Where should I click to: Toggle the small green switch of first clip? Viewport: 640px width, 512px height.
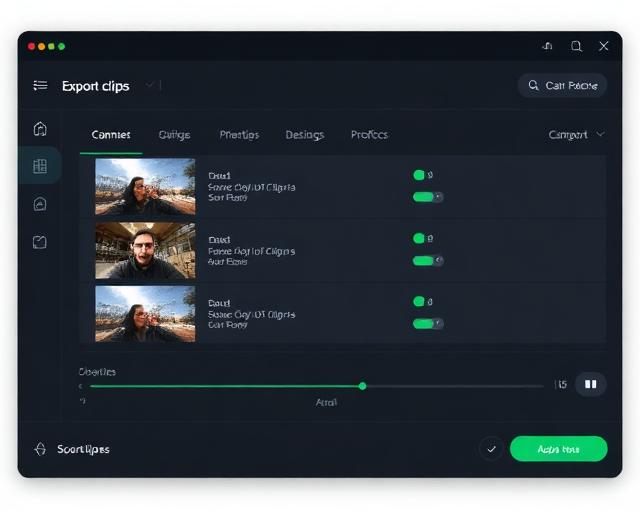pyautogui.click(x=419, y=175)
